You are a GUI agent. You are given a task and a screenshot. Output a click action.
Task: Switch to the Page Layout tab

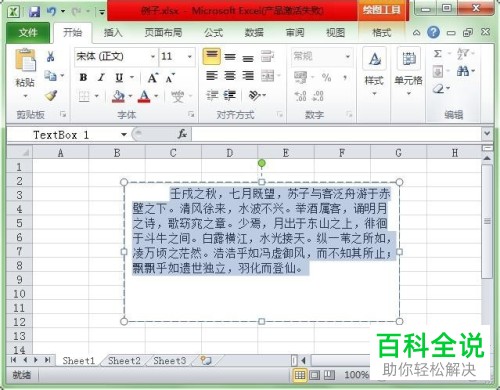pyautogui.click(x=163, y=33)
